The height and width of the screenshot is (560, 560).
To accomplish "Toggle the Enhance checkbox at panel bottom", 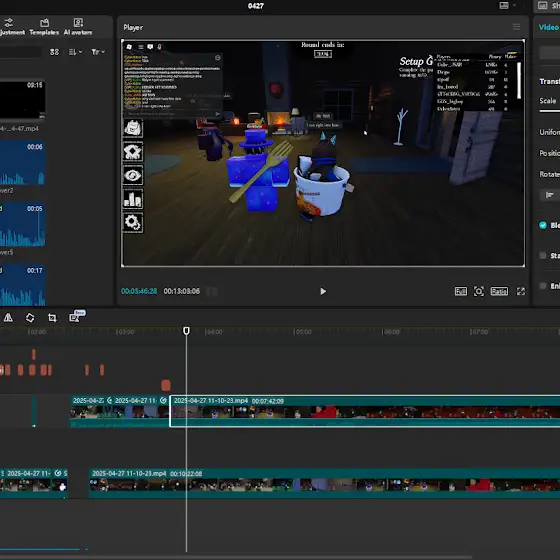I will (542, 286).
